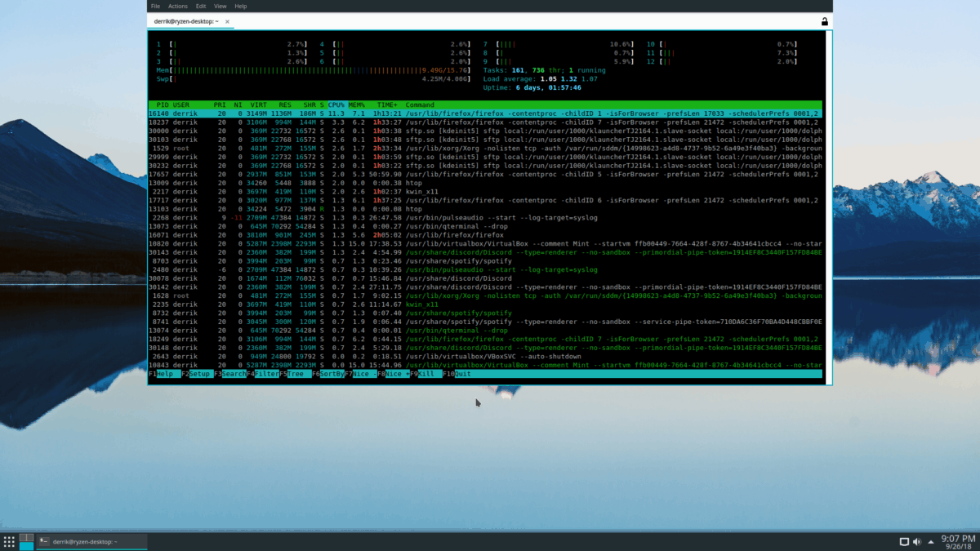Select a desktop in the workspace pager
980x551 pixels.
coord(27,539)
